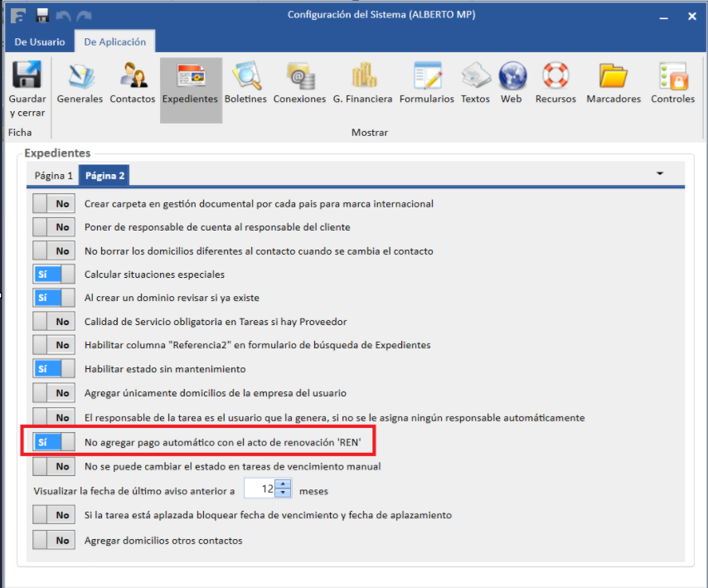
Task: Expand the tab list dropdown arrow
Action: pos(661,174)
